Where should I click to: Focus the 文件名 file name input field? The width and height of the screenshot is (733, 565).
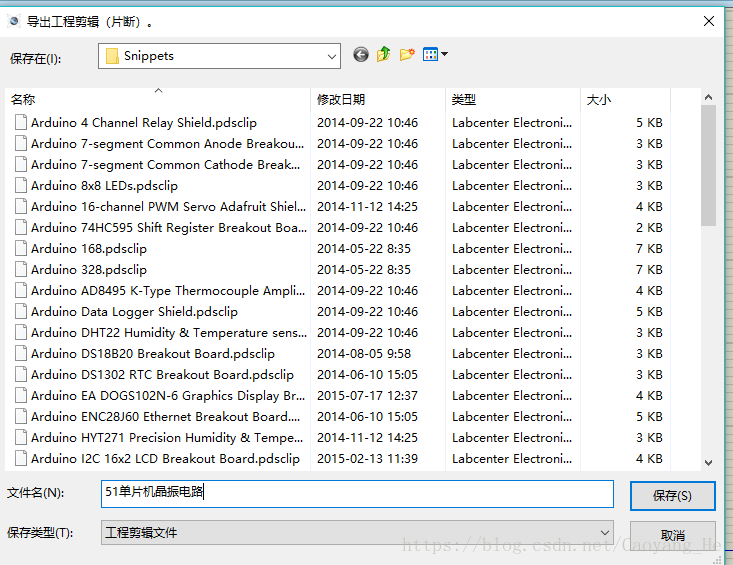coord(357,494)
